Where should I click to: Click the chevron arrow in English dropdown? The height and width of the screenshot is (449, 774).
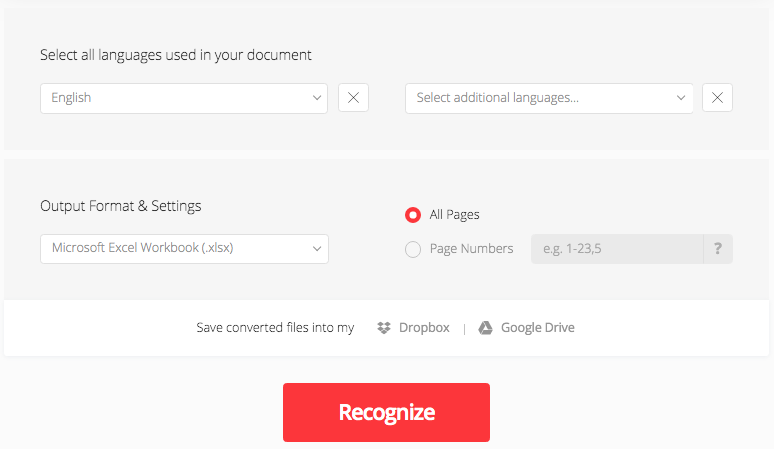click(x=317, y=98)
